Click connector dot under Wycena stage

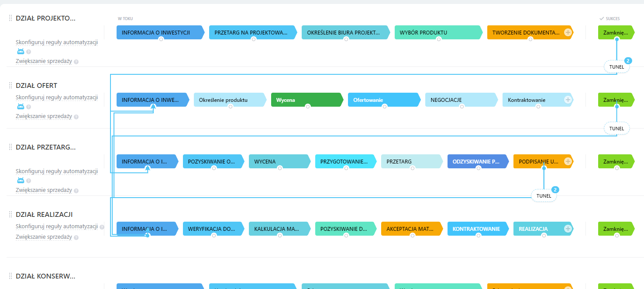[x=307, y=106]
